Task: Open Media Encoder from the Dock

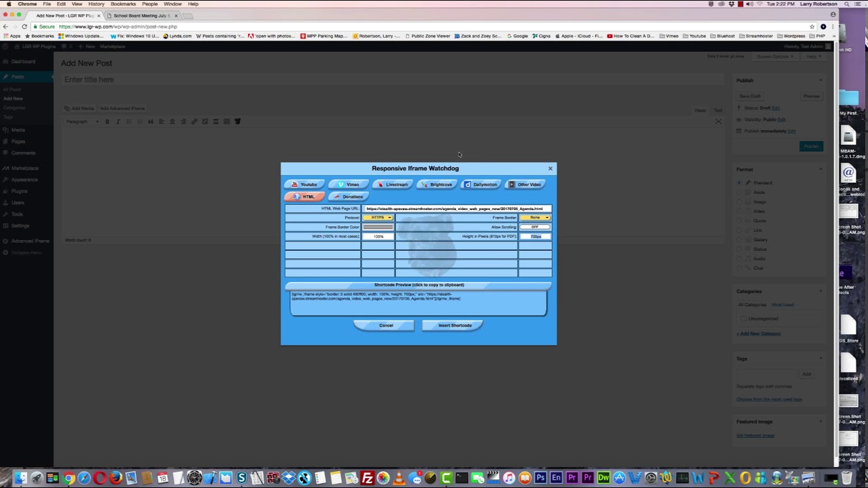Action: pos(556,479)
